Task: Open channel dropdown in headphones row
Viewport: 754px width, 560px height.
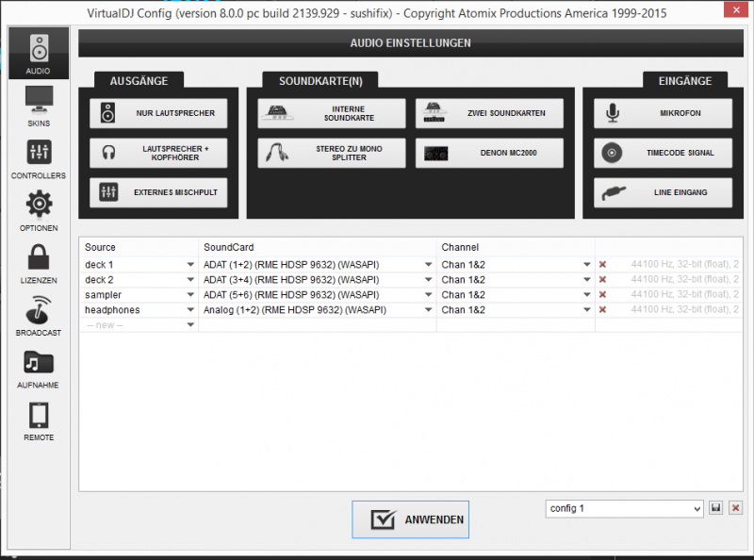Action: [586, 310]
